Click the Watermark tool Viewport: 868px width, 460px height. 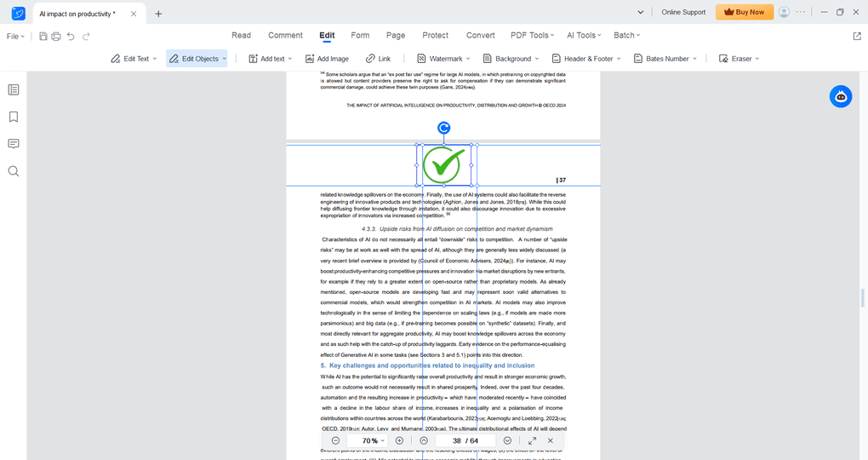click(x=440, y=59)
